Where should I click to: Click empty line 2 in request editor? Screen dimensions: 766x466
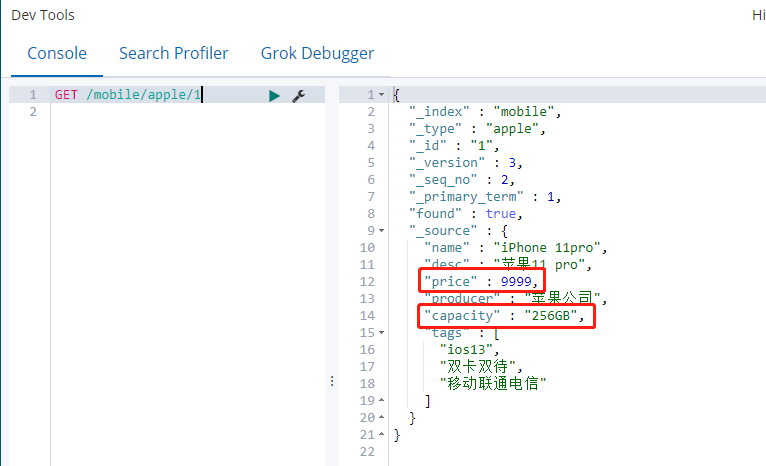click(187, 111)
